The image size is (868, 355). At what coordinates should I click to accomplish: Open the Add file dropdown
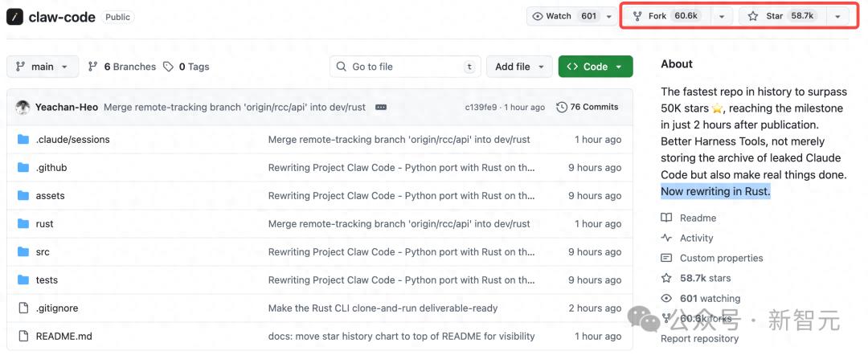pos(519,67)
